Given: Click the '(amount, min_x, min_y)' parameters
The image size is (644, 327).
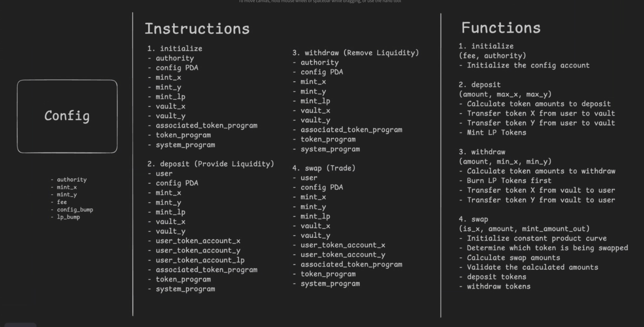Looking at the screenshot, I should coord(505,161).
